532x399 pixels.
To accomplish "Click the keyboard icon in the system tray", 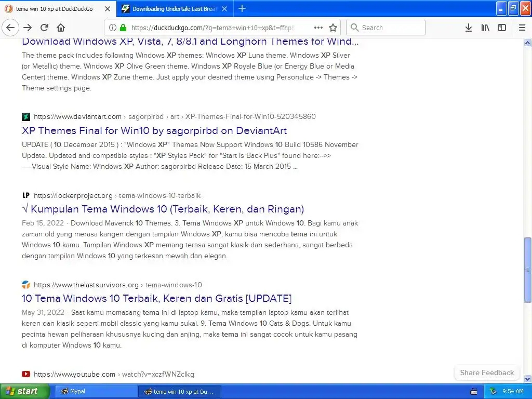I will point(474,392).
